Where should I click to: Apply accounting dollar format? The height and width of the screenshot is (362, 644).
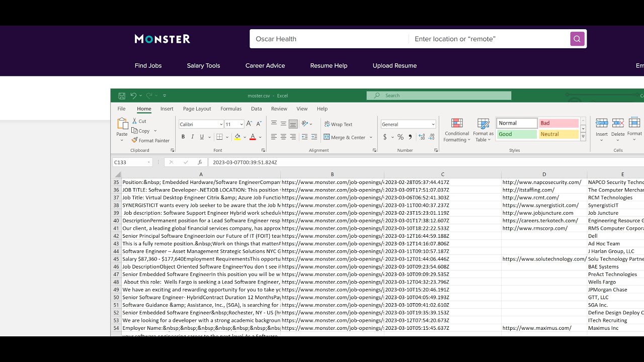(x=385, y=137)
